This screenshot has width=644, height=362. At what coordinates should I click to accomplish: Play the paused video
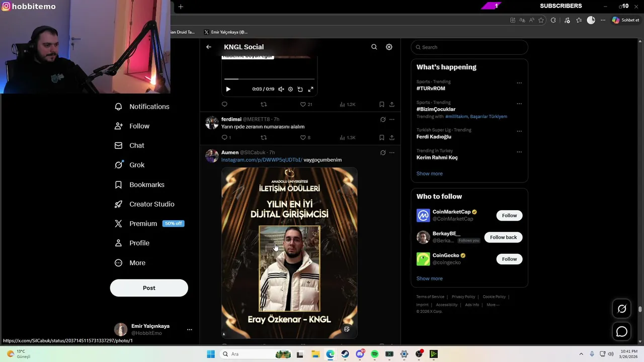[228, 89]
